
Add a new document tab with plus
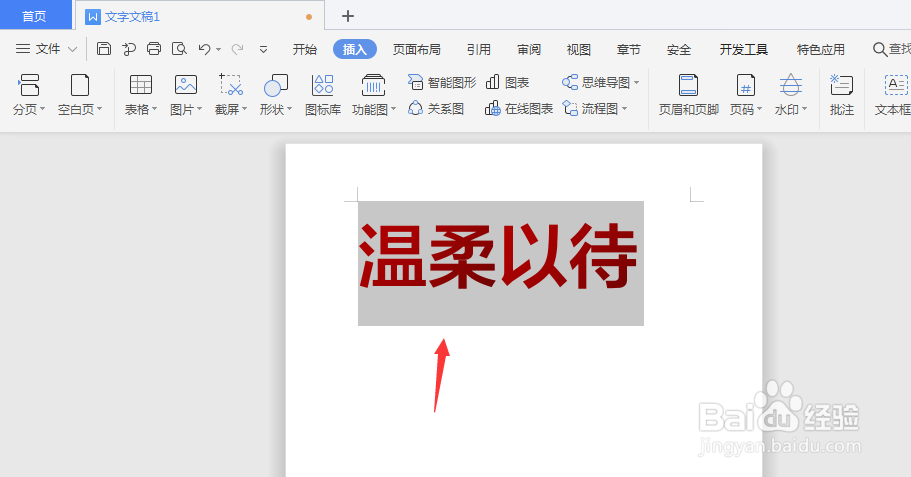point(347,16)
